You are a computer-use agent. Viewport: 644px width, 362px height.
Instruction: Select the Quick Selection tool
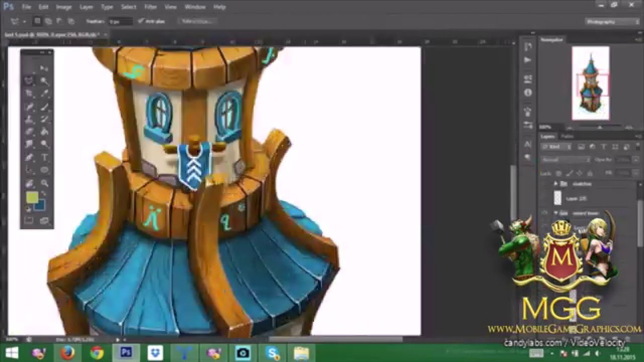(44, 80)
